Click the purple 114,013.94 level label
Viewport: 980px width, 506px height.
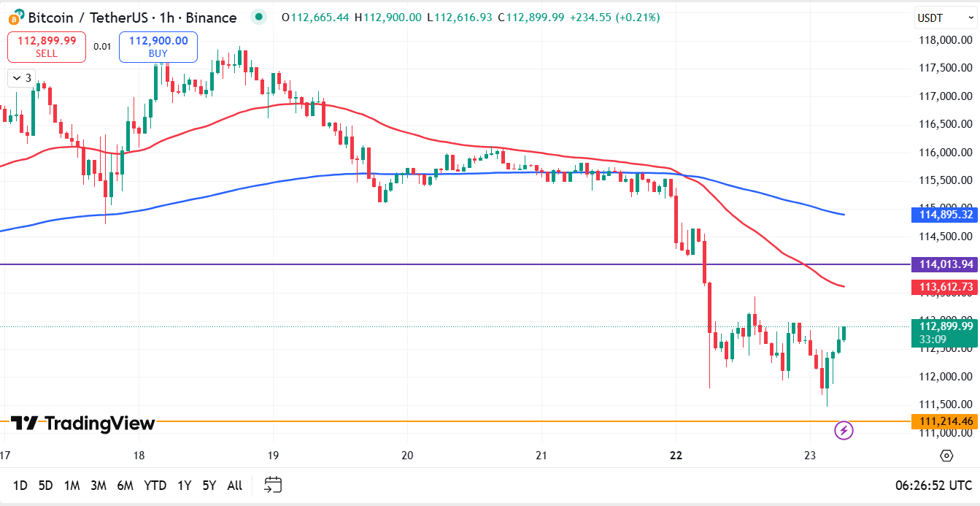pyautogui.click(x=945, y=263)
